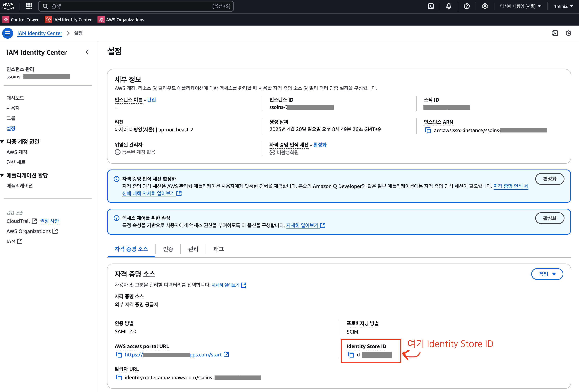Screen dimensions: 579x392
Task: Open the notifications bell
Action: point(448,6)
